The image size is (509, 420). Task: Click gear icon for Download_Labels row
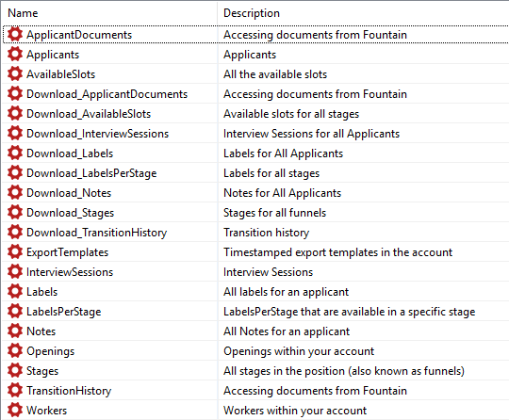click(15, 153)
